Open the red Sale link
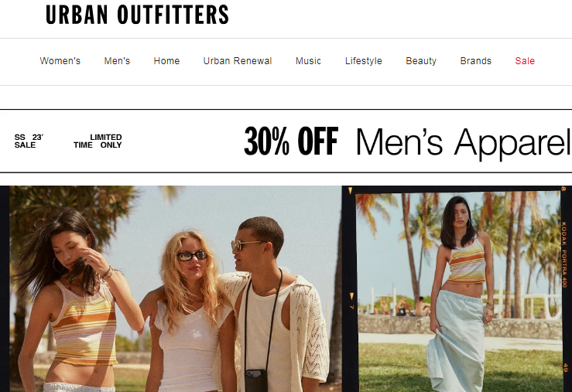This screenshot has width=572, height=392. [x=525, y=61]
